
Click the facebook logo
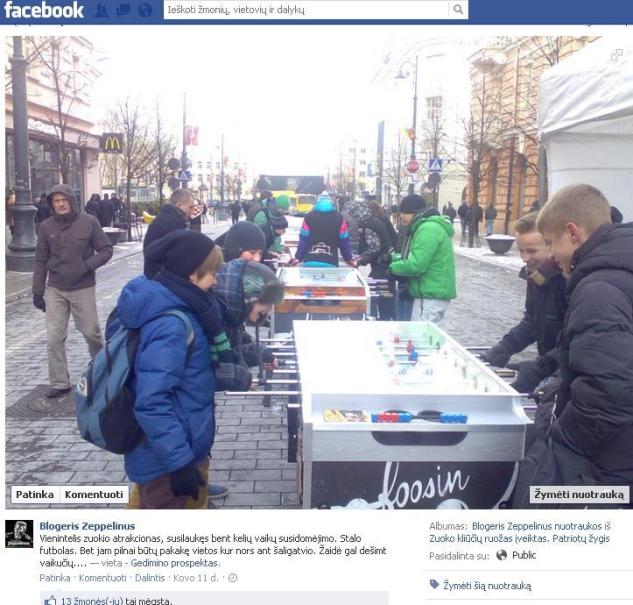click(x=44, y=10)
